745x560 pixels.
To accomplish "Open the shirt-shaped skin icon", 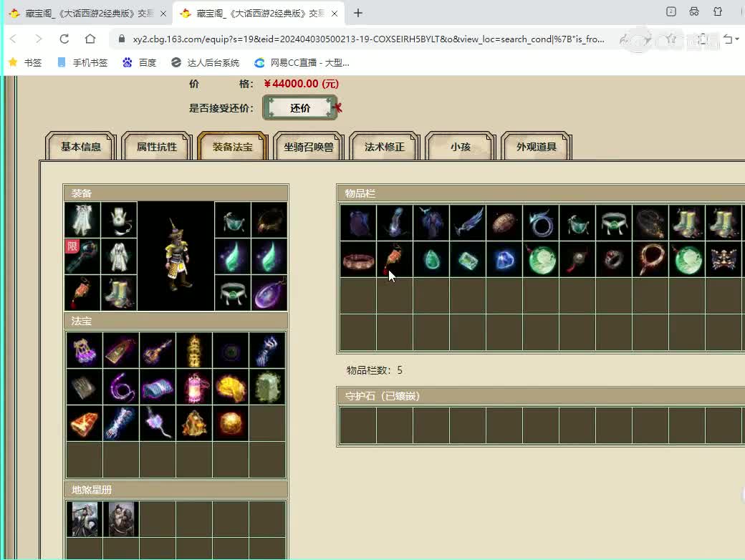I will (718, 12).
